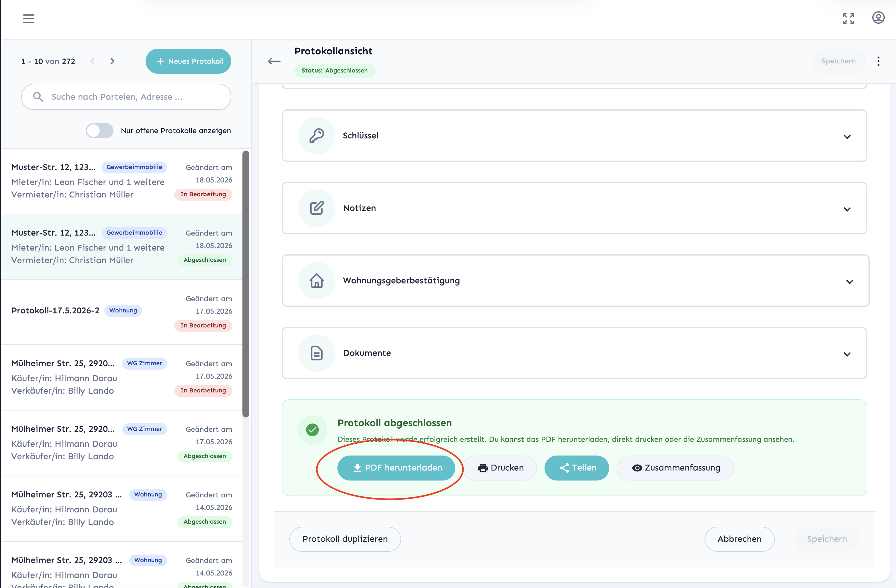Viewport: 896px width, 588px height.
Task: Click the protocol list scrollbar
Action: pos(246,284)
